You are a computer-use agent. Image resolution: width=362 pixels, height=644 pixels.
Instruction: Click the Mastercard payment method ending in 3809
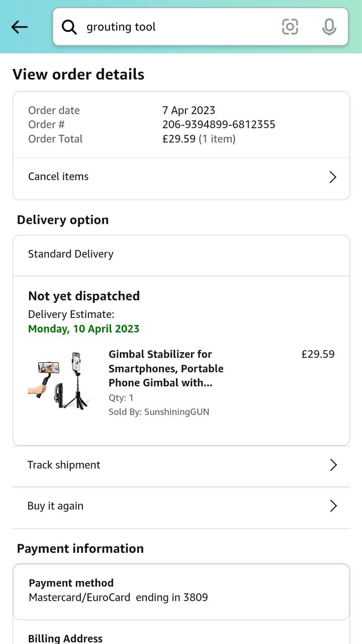(x=118, y=597)
